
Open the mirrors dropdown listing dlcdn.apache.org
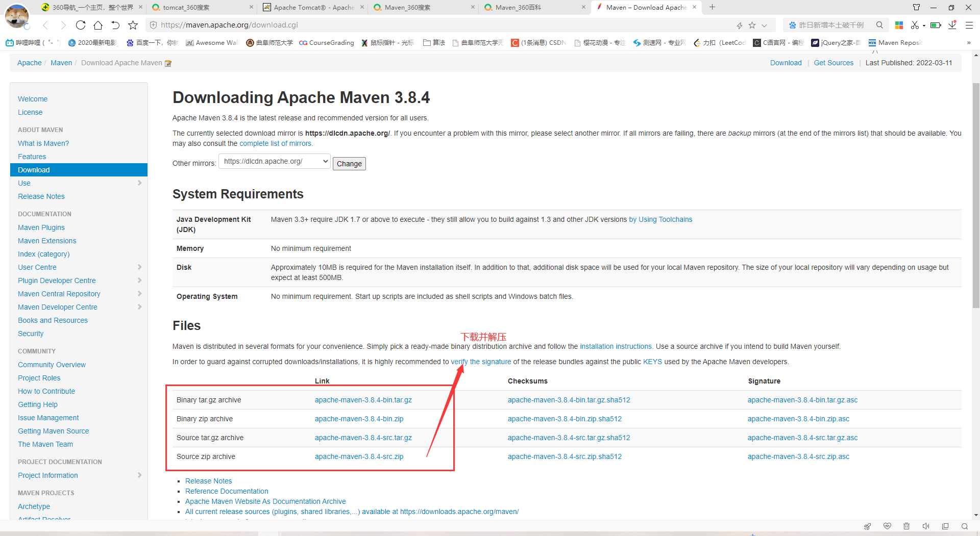pyautogui.click(x=274, y=161)
